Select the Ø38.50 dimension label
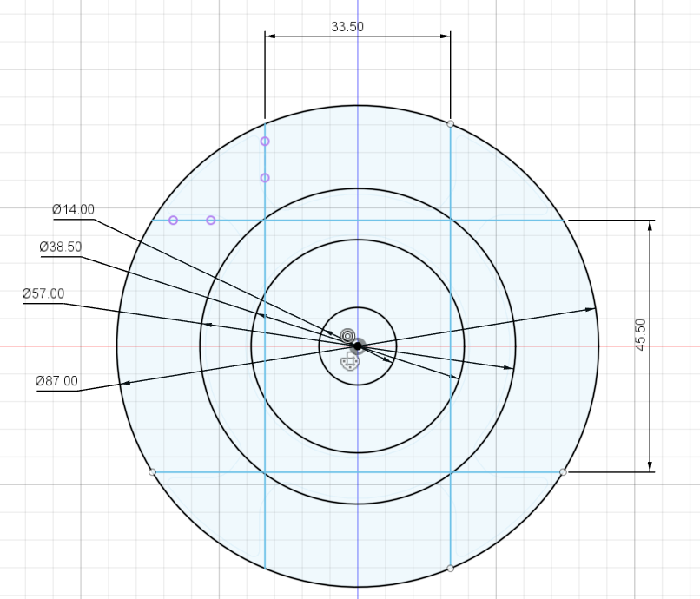The height and width of the screenshot is (599, 700). [59, 247]
